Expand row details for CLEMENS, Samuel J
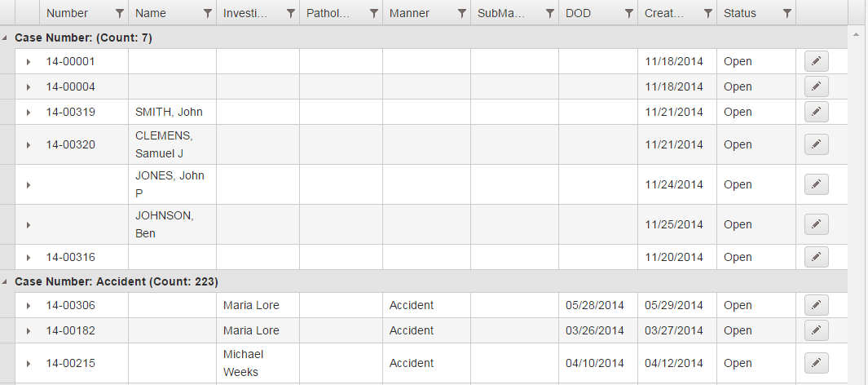The image size is (868, 385). coord(28,145)
